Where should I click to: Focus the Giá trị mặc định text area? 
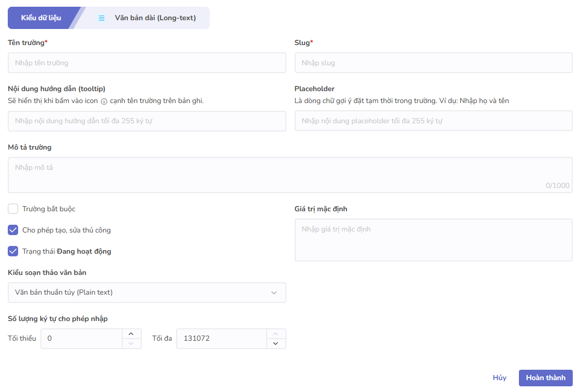433,240
